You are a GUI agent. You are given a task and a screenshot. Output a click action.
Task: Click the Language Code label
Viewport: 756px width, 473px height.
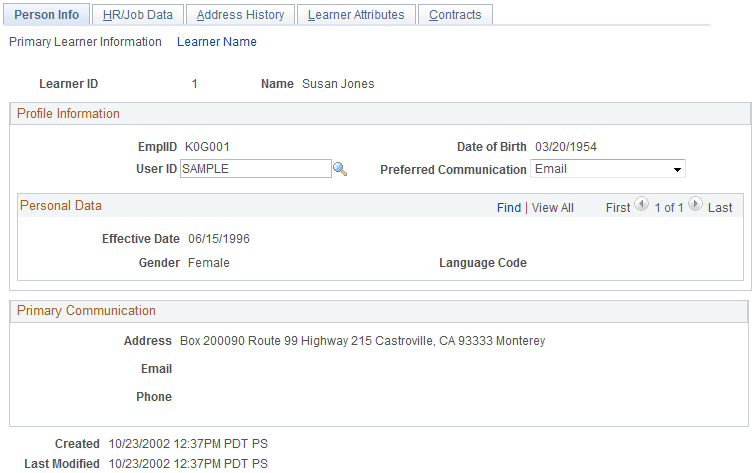pyautogui.click(x=483, y=263)
